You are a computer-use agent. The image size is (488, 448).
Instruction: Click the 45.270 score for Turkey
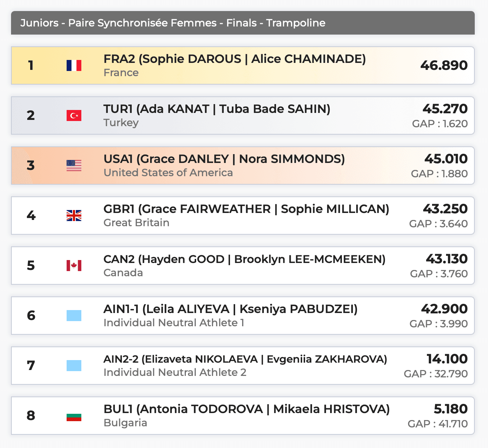coord(445,109)
